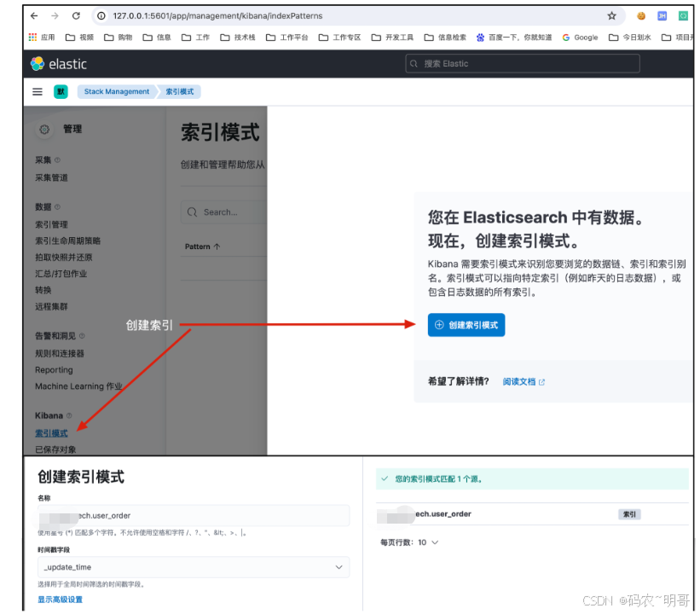
Task: Open 采集管道 in sidebar
Action: click(52, 177)
